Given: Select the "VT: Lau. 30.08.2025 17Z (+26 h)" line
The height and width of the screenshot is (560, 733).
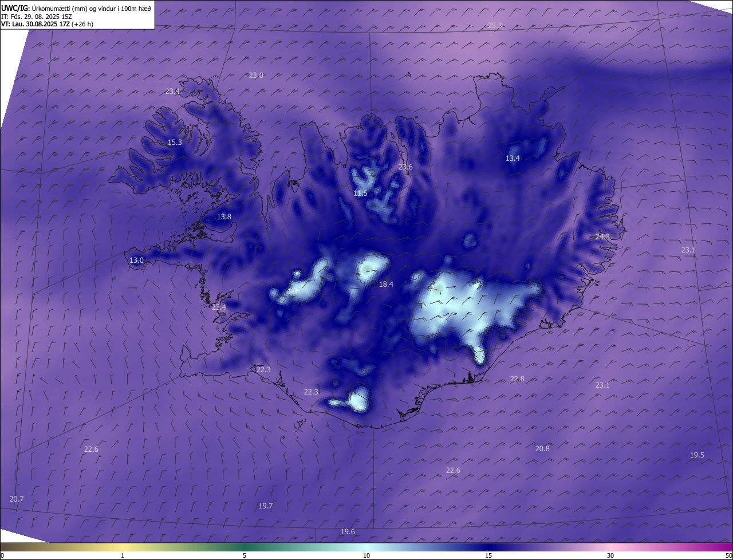Looking at the screenshot, I should coord(48,24).
